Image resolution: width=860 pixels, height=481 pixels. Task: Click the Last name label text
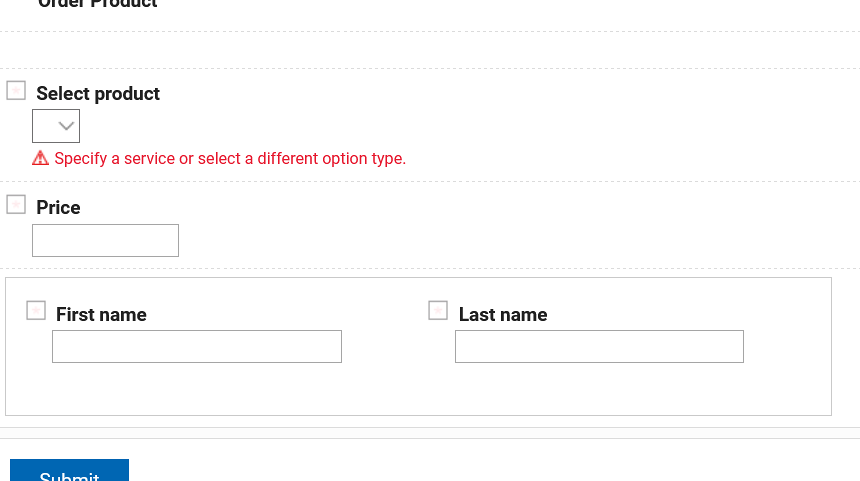503,315
